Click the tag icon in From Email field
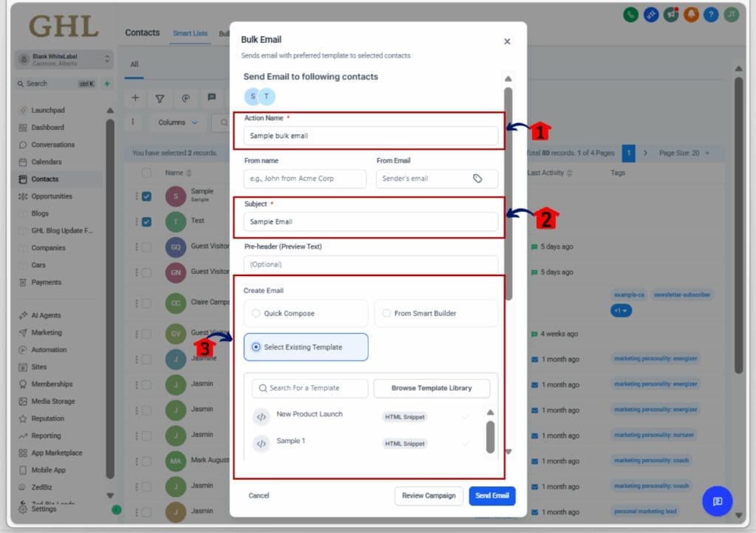This screenshot has width=756, height=533. [x=478, y=179]
